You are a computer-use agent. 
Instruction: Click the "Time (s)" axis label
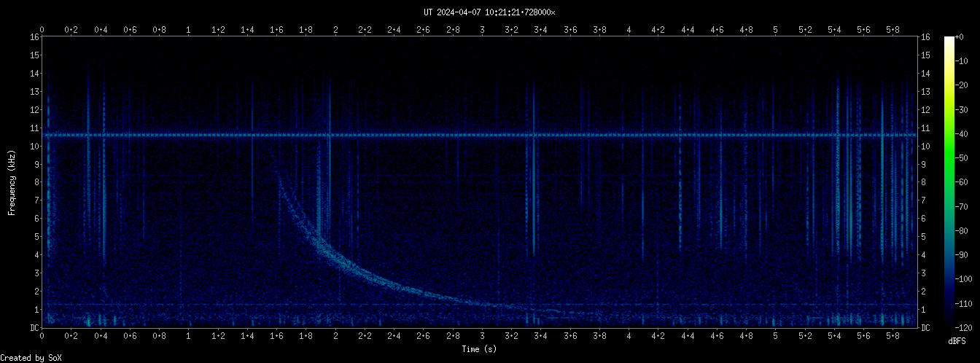click(x=480, y=349)
